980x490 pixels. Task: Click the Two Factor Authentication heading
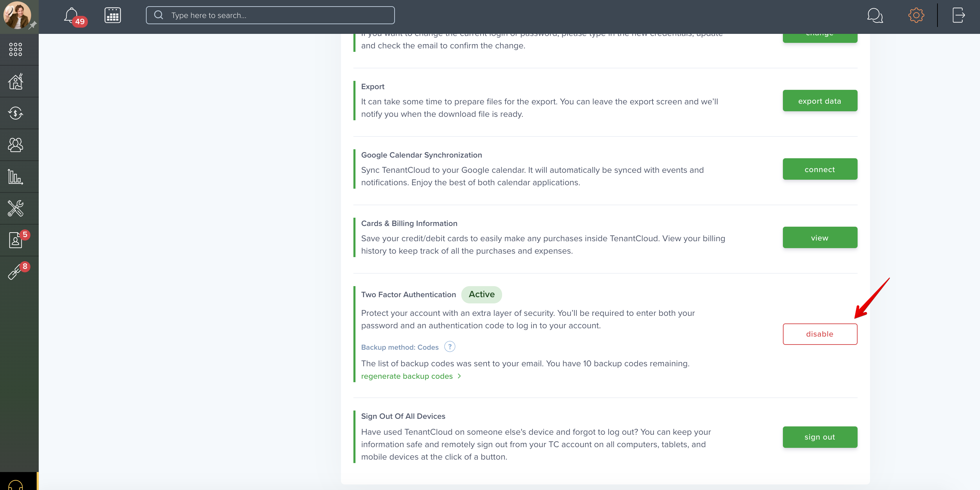pyautogui.click(x=408, y=295)
